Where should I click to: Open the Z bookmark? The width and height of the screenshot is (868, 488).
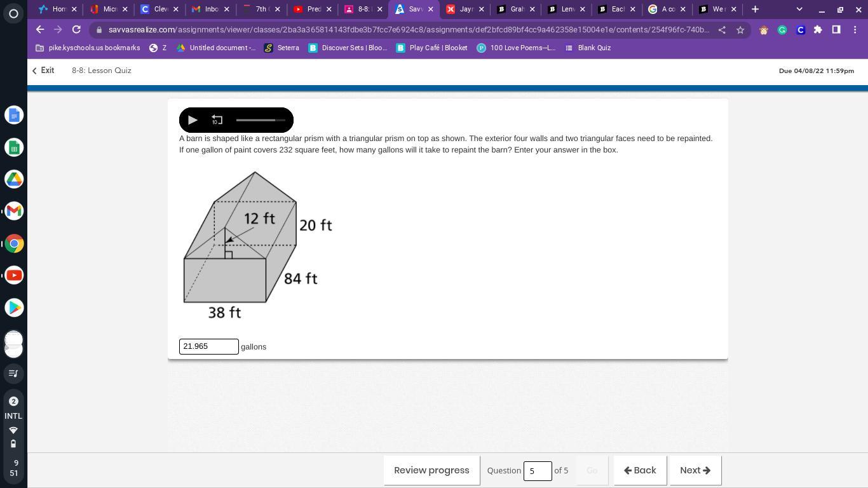click(x=158, y=48)
